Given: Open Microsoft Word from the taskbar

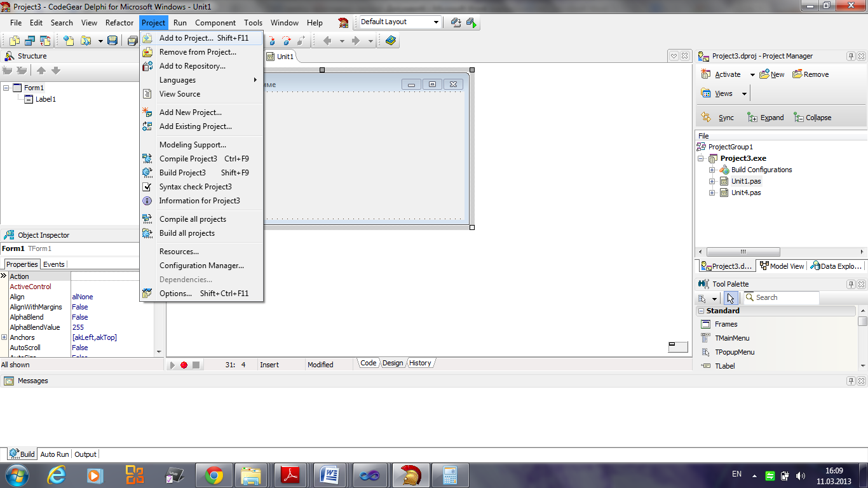Looking at the screenshot, I should (x=329, y=475).
